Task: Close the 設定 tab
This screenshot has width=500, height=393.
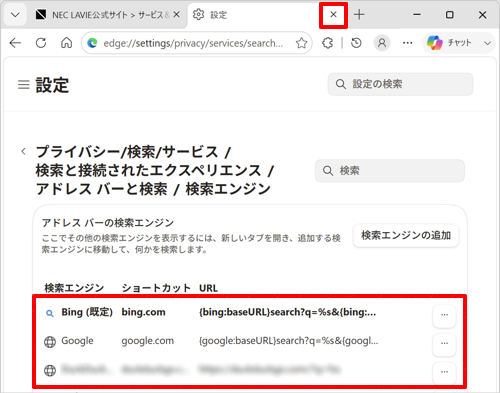Action: (x=333, y=15)
